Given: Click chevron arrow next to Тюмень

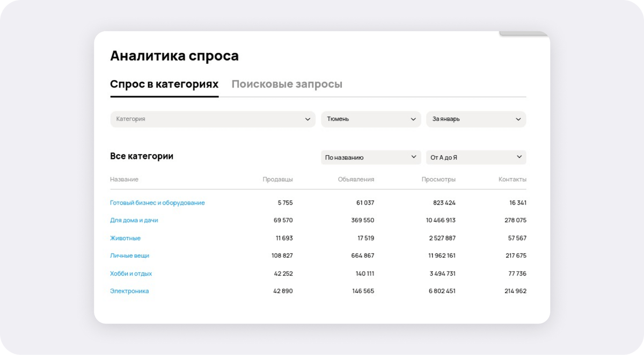Looking at the screenshot, I should tap(413, 119).
